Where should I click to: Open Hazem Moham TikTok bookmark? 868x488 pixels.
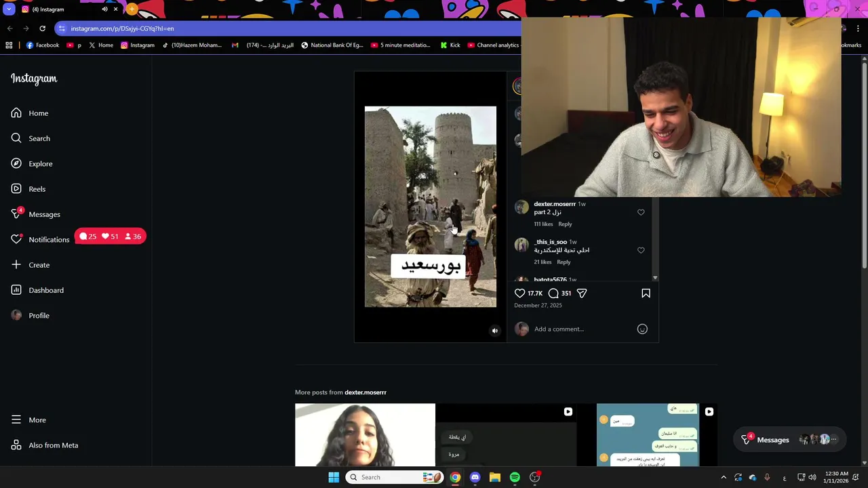pos(192,45)
